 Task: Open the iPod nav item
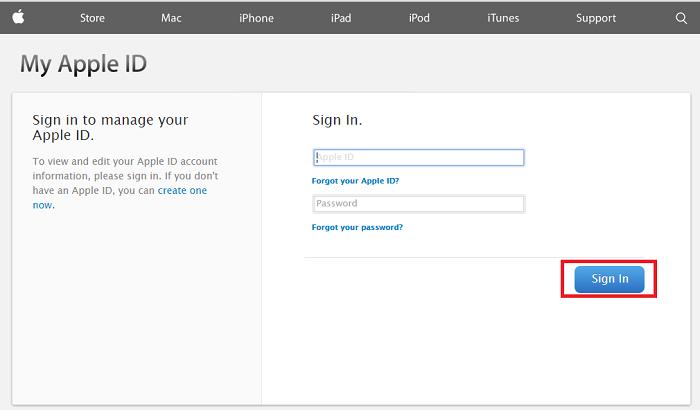(419, 18)
